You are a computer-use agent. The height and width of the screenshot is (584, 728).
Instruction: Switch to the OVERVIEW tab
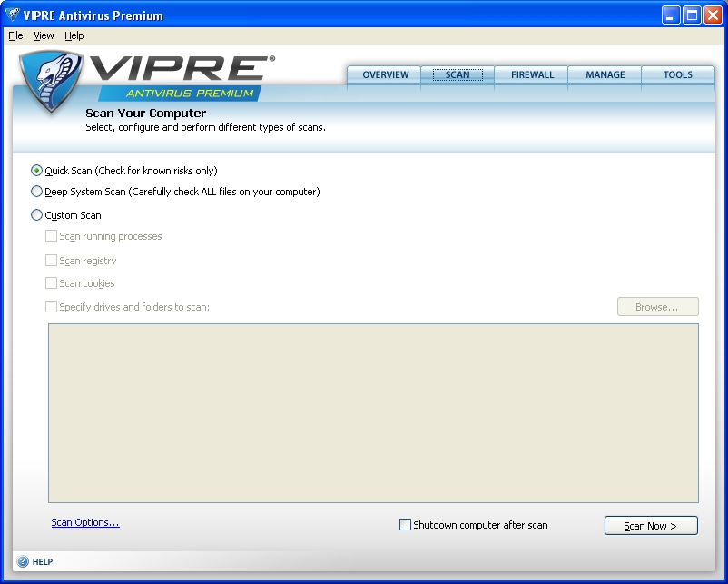pyautogui.click(x=386, y=74)
